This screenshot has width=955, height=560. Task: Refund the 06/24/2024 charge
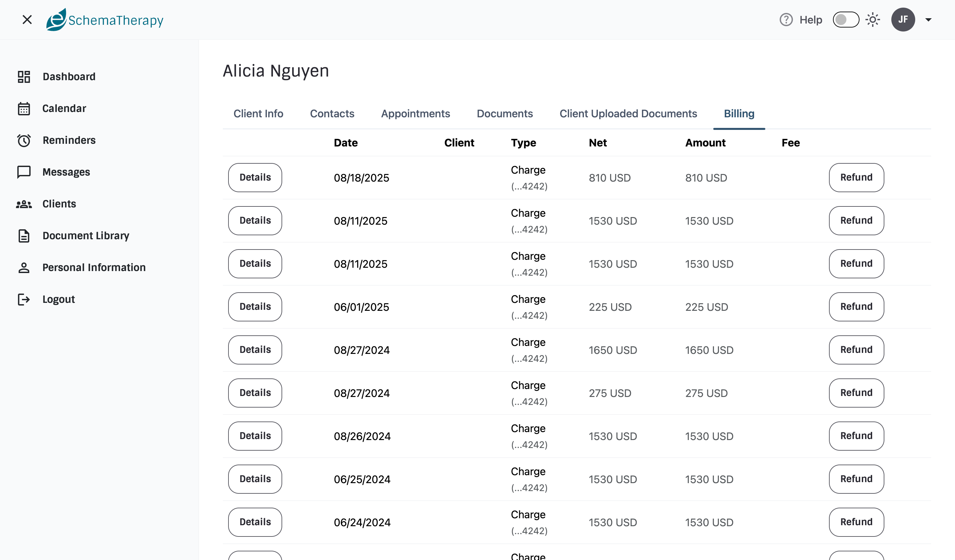click(856, 522)
